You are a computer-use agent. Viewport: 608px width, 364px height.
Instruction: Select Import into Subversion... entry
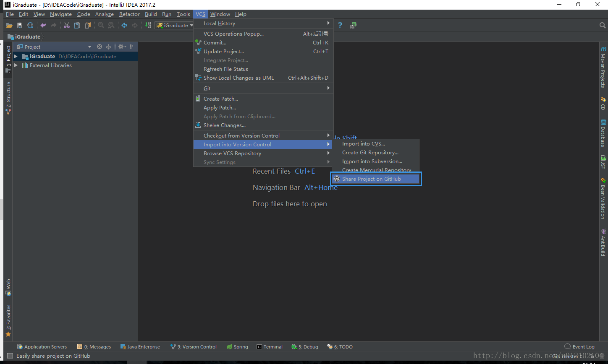tap(376, 161)
